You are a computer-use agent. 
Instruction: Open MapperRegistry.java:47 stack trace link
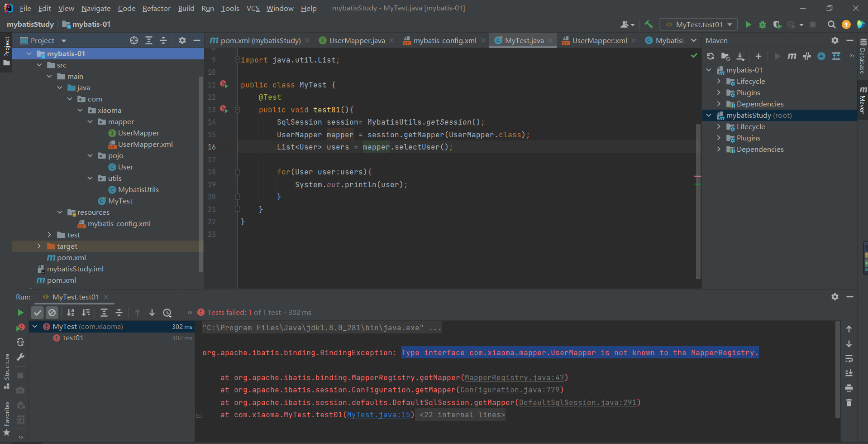coord(515,377)
